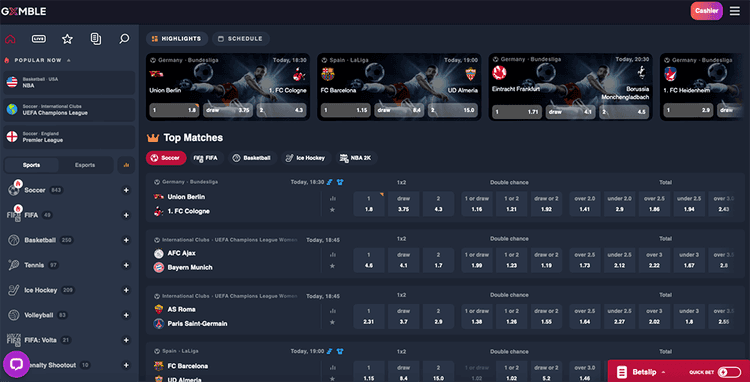Expand the Volleyball category with plus
Screen dimensions: 750x382
pyautogui.click(x=126, y=315)
